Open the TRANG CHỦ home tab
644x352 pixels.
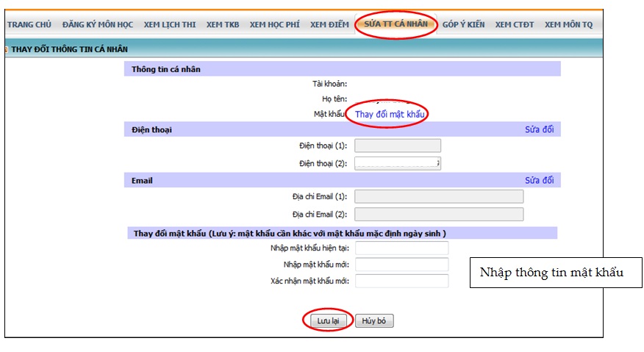pyautogui.click(x=29, y=24)
